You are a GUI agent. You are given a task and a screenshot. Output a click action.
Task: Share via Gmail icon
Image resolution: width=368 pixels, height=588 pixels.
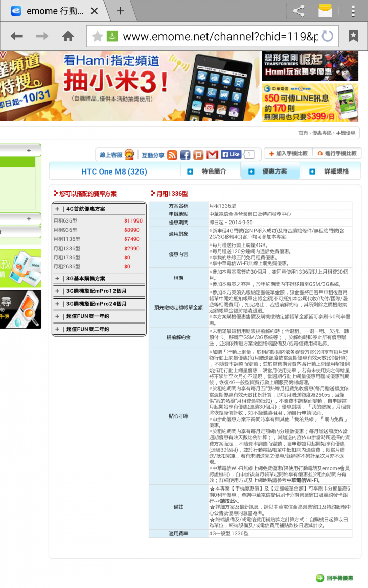(x=212, y=155)
